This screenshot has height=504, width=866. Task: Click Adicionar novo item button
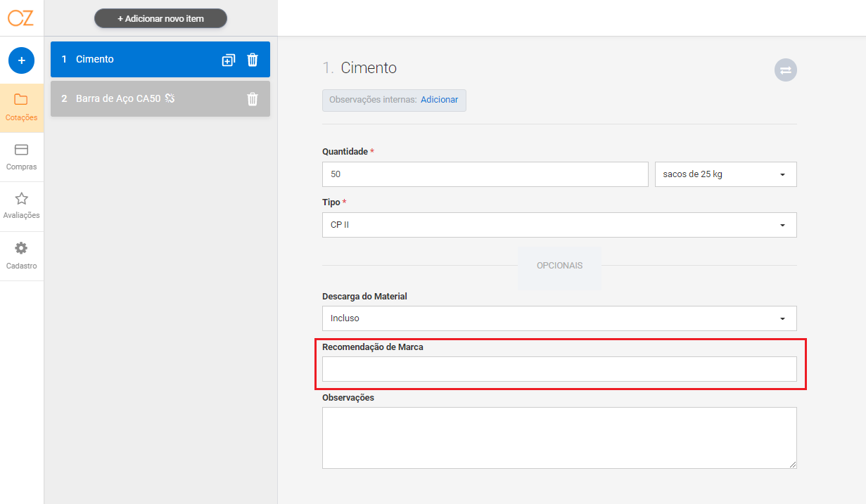click(160, 18)
